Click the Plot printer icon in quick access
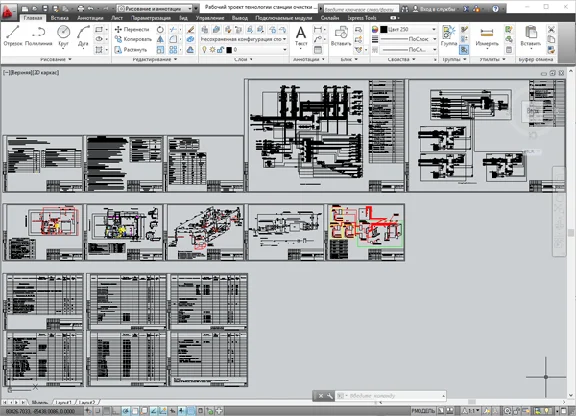 pyautogui.click(x=81, y=8)
